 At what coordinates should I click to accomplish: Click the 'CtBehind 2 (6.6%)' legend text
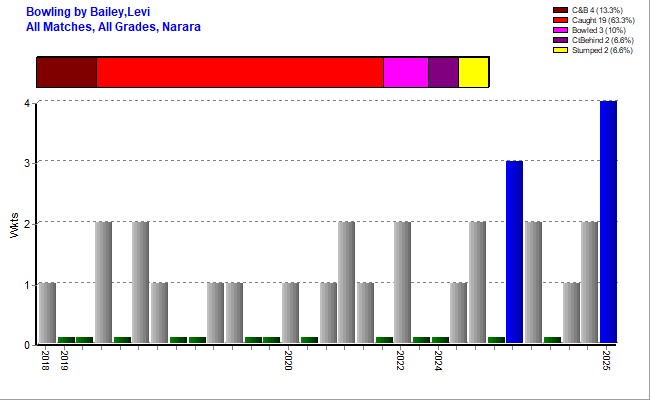coord(603,40)
